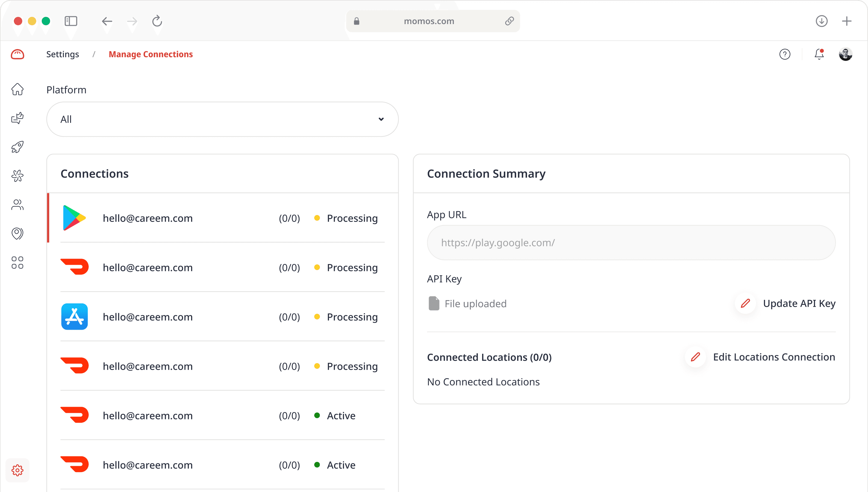Open the team members icon in the sidebar
The height and width of the screenshot is (492, 868).
[x=17, y=204]
